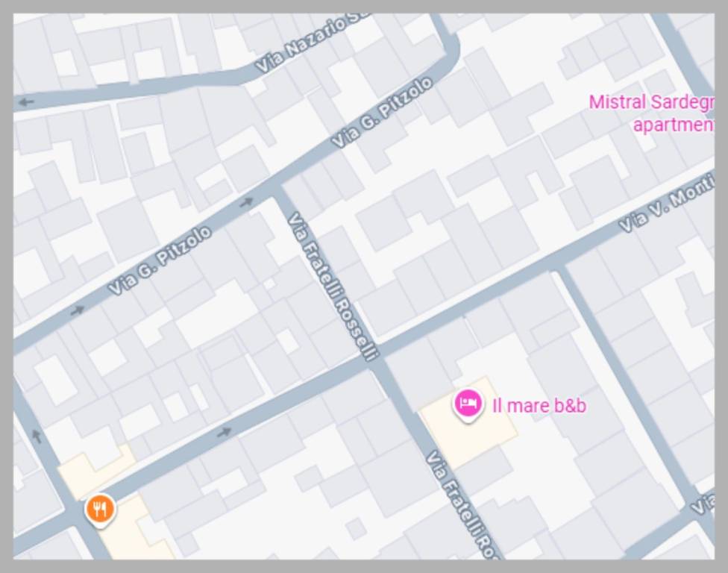Screen dimensions: 728x573
Task: Click the highlighted building above the restaurant marker
Action: pos(95,472)
